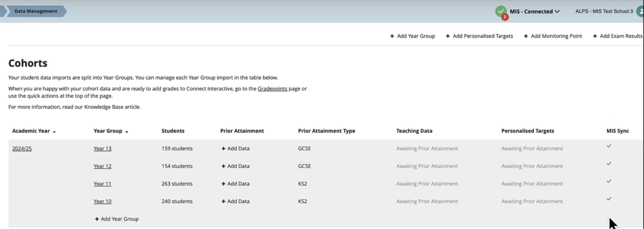
Task: Click GCSE prior attainment type for Year 13
Action: pyautogui.click(x=304, y=148)
